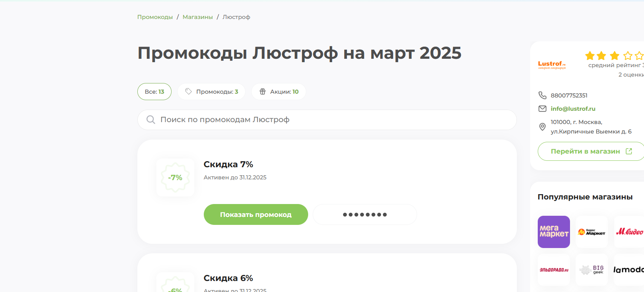The width and height of the screenshot is (644, 292).
Task: Select the Промокоды: 3 filter tab
Action: [211, 91]
